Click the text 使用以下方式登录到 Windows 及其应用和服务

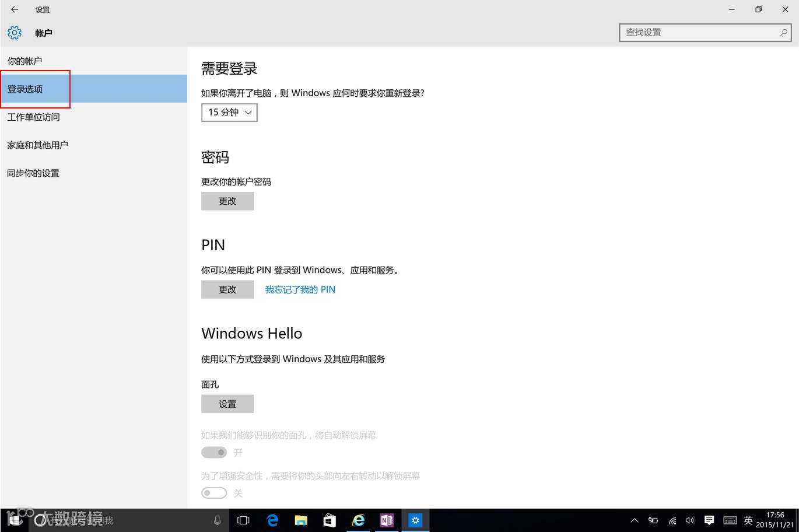293,359
